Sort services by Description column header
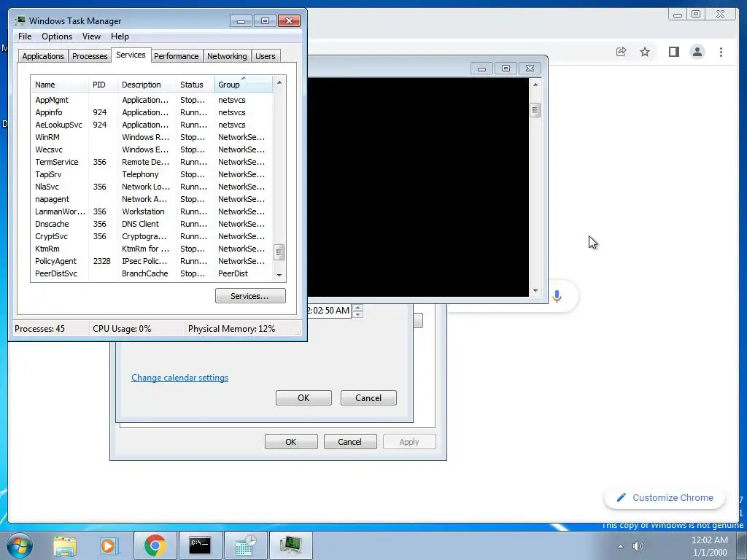Viewport: 747px width, 560px height. (x=147, y=85)
